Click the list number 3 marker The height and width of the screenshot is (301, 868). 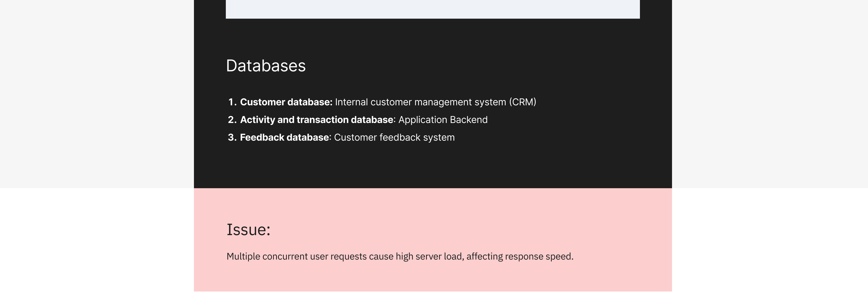pyautogui.click(x=233, y=137)
